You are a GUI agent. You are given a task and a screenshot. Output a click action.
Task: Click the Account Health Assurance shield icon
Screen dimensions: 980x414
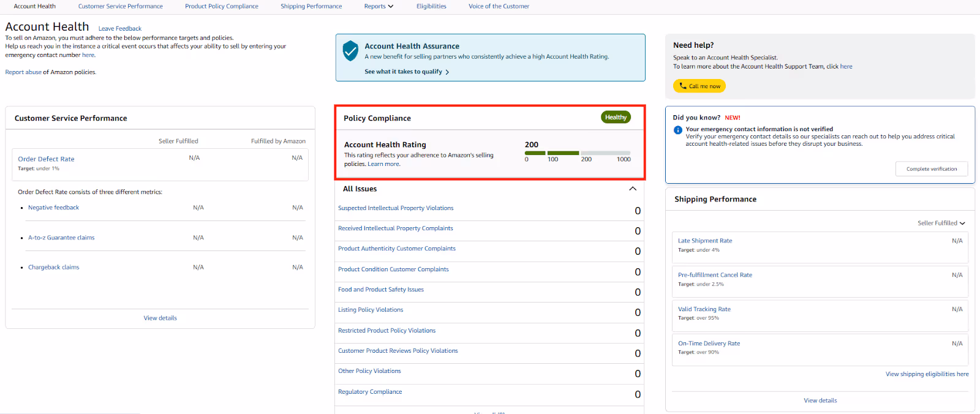coord(350,51)
